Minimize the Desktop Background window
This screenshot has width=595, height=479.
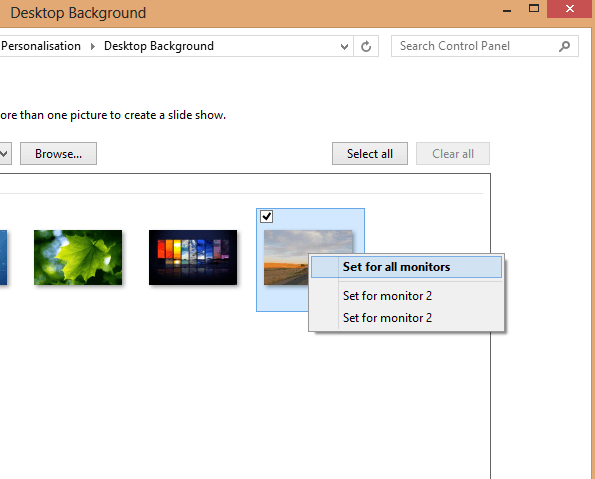507,9
